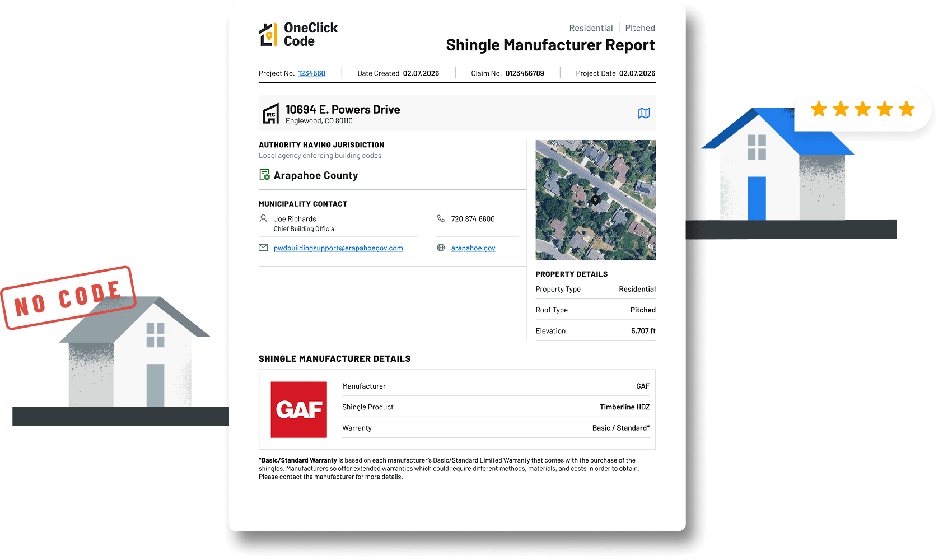Click the Manufacturer 'GAF' value

coord(643,386)
